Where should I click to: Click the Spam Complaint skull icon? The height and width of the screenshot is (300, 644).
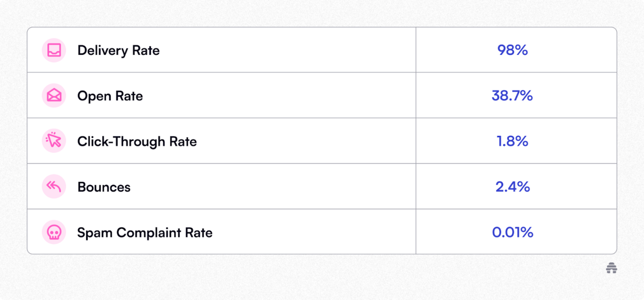point(54,232)
